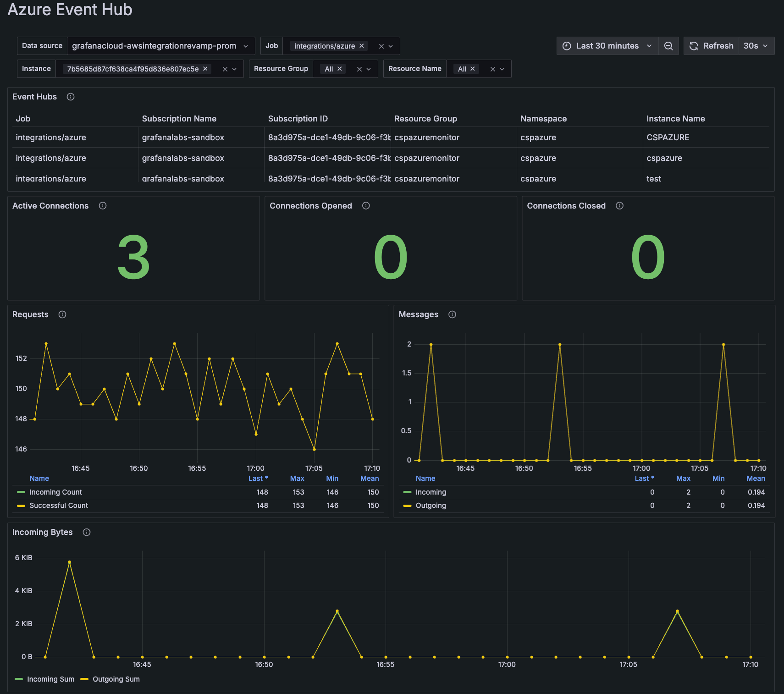
Task: Click the yellow swatch next to Outgoing
Action: (407, 505)
